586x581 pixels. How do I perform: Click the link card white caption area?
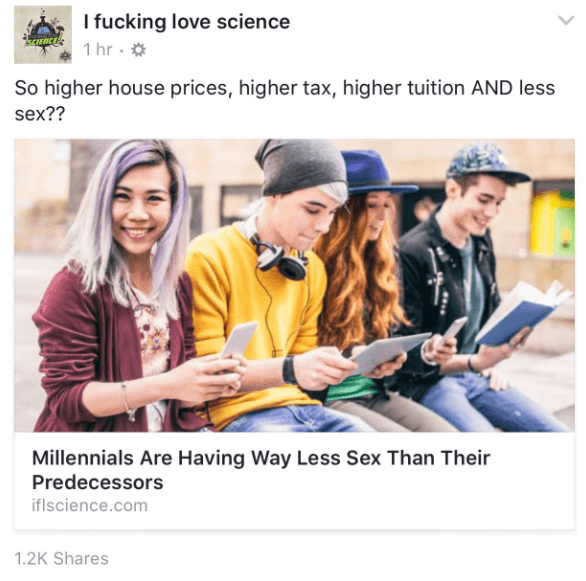[294, 480]
